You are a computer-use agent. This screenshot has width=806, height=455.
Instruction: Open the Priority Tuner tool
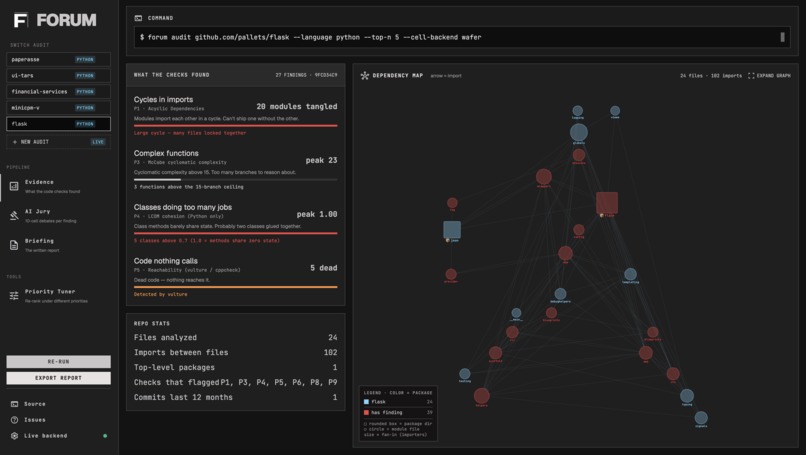(x=59, y=296)
